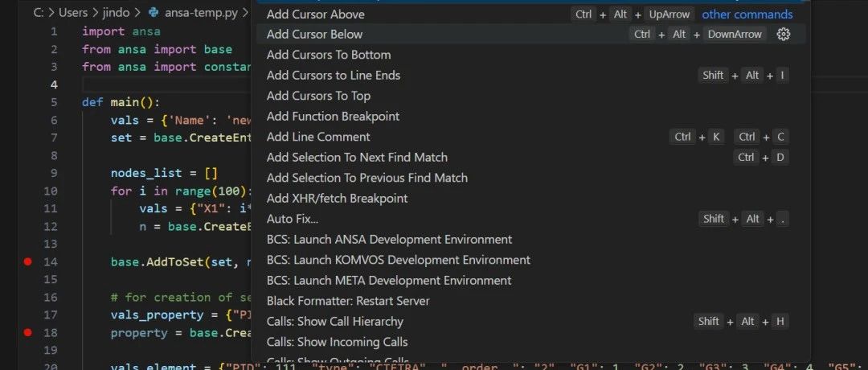Screen dimensions: 868x370
Task: Click line number 1 in gutter
Action: 54,31
